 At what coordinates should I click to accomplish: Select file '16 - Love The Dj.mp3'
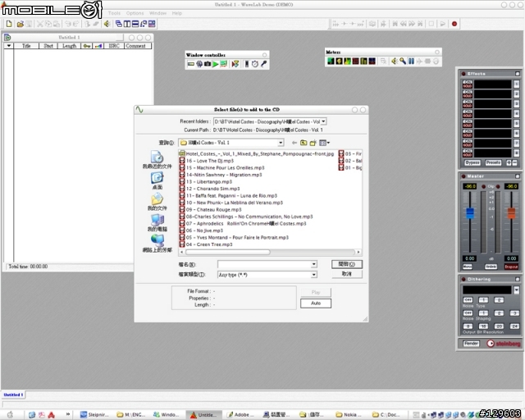click(x=207, y=161)
